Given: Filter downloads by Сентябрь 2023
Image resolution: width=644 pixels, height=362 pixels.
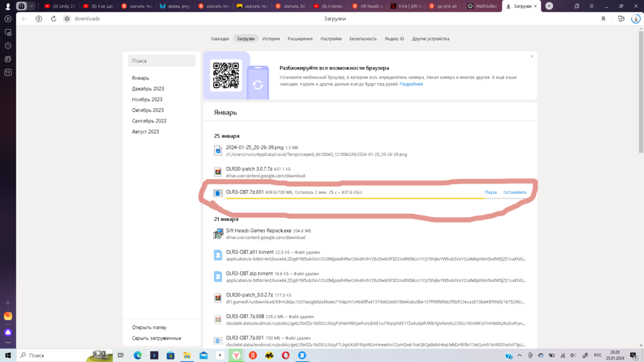Looking at the screenshot, I should pyautogui.click(x=149, y=121).
